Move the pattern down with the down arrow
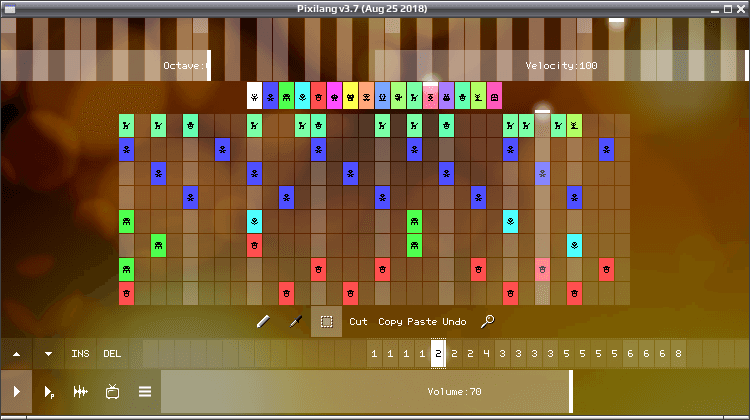Screen dimensions: 750x420 48,354
